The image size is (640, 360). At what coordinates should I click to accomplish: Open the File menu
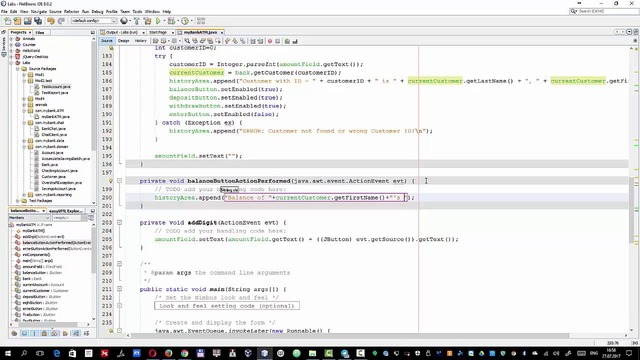[4, 11]
